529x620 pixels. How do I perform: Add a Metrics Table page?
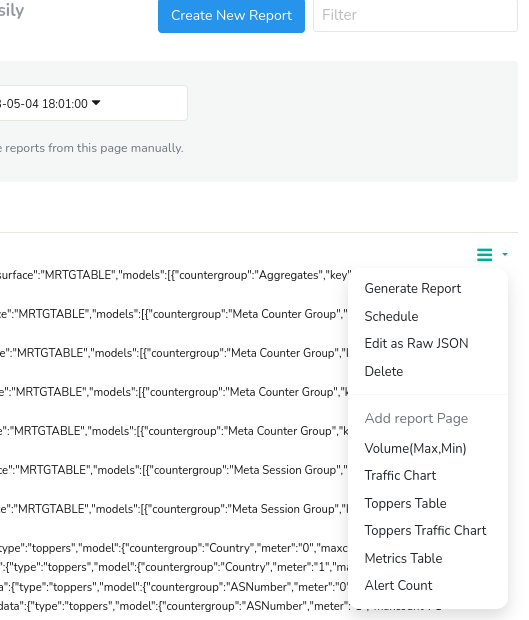point(403,558)
